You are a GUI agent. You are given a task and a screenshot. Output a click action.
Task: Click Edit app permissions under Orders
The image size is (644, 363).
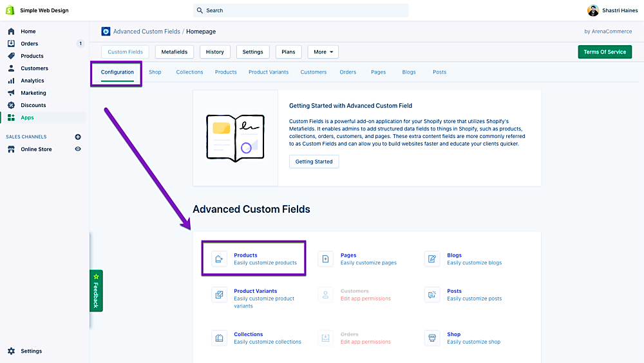tap(366, 342)
